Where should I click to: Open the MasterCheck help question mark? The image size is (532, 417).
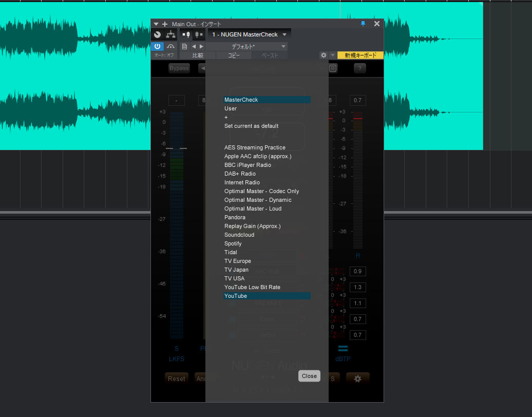pos(359,68)
